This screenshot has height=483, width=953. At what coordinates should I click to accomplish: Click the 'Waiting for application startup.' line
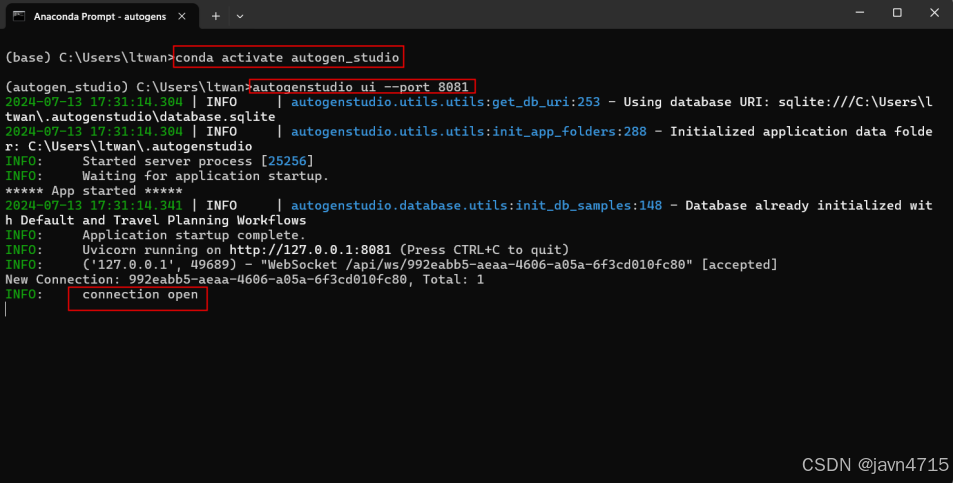pos(205,176)
